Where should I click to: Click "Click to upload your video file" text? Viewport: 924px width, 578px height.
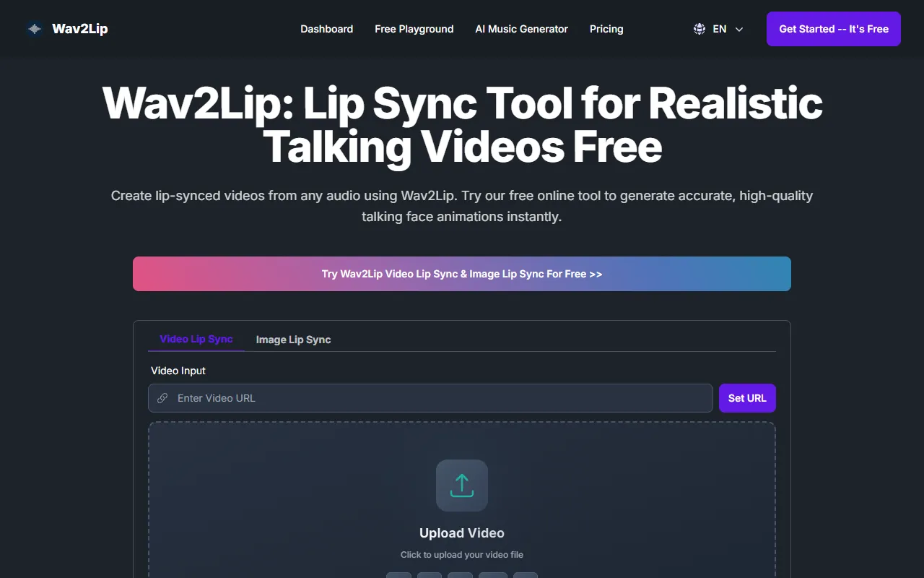point(462,555)
